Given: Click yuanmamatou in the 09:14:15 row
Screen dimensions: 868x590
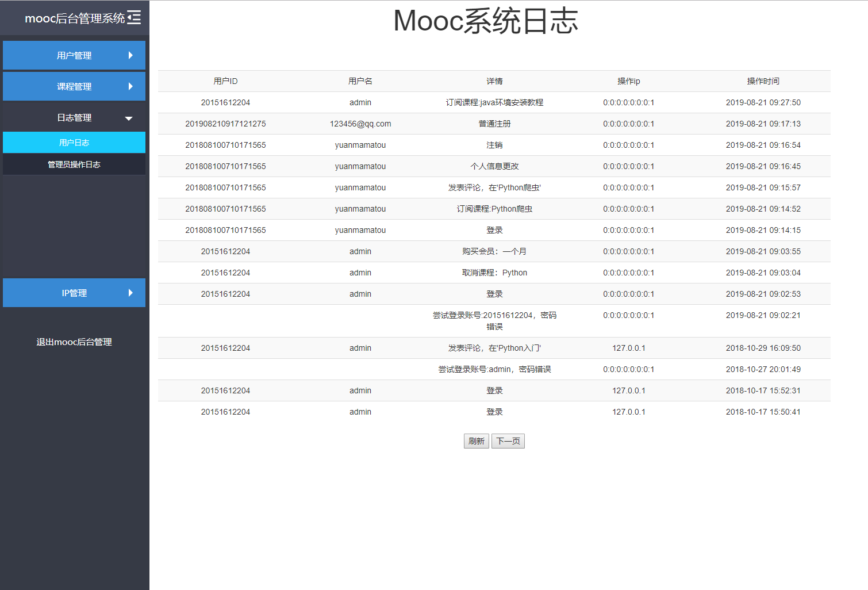Looking at the screenshot, I should click(x=360, y=230).
